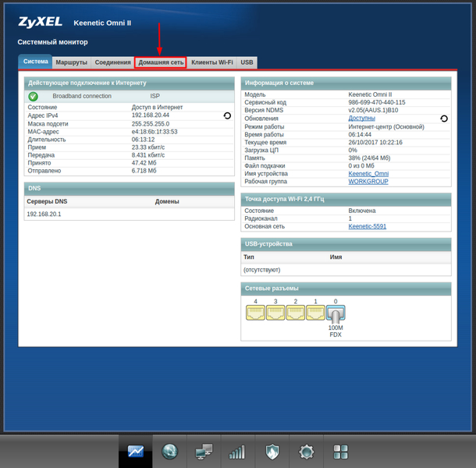Viewport: 476px width, 468px height.
Task: Click the refresh icon beside Адрес IPv4
Action: pos(227,115)
